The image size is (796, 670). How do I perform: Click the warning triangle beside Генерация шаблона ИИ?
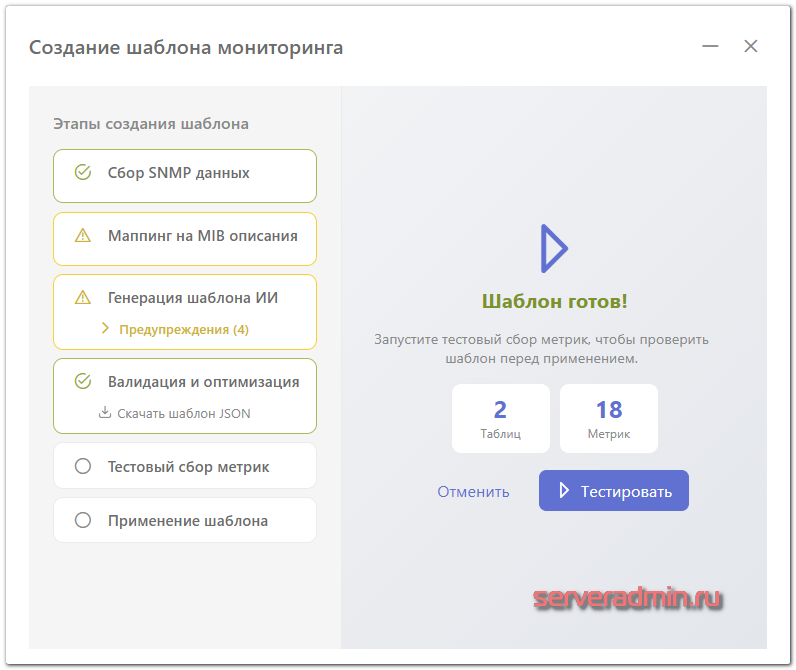(x=83, y=298)
